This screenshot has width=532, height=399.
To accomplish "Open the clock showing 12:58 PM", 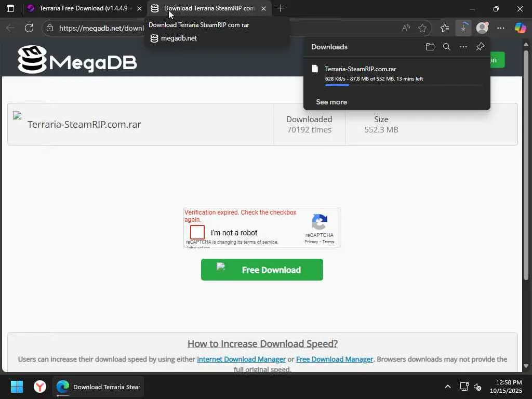I will point(506,387).
